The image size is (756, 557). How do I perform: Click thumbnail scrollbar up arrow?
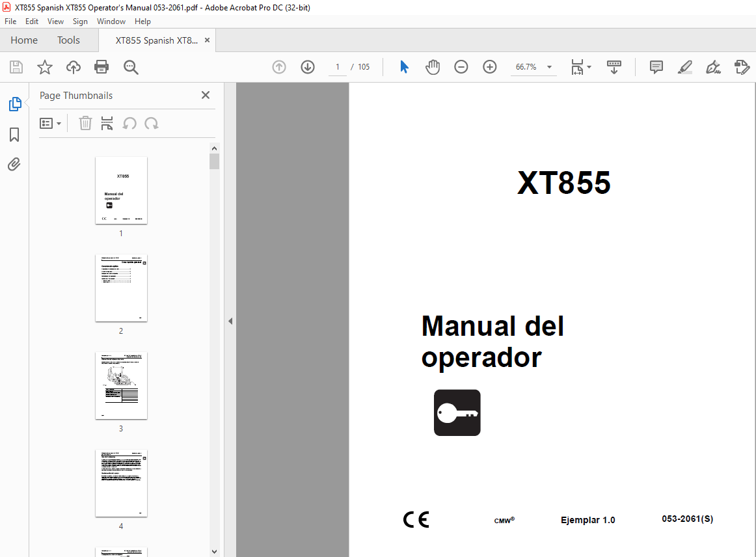(x=215, y=148)
